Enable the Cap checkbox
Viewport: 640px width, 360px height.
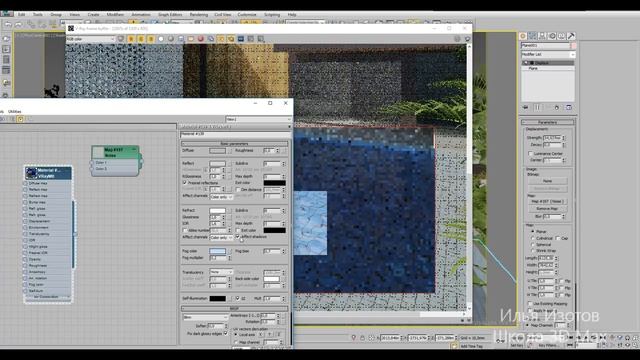point(558,238)
